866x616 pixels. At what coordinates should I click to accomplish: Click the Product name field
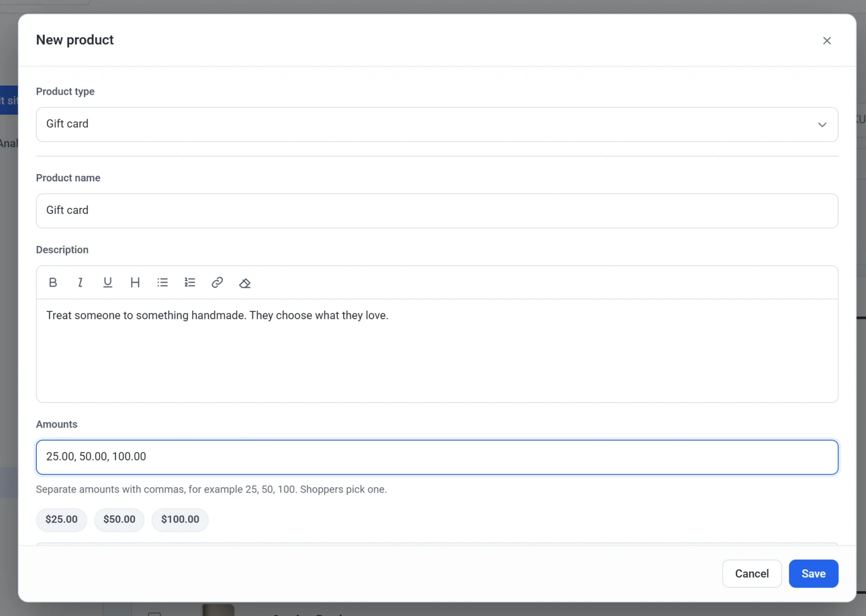point(437,211)
